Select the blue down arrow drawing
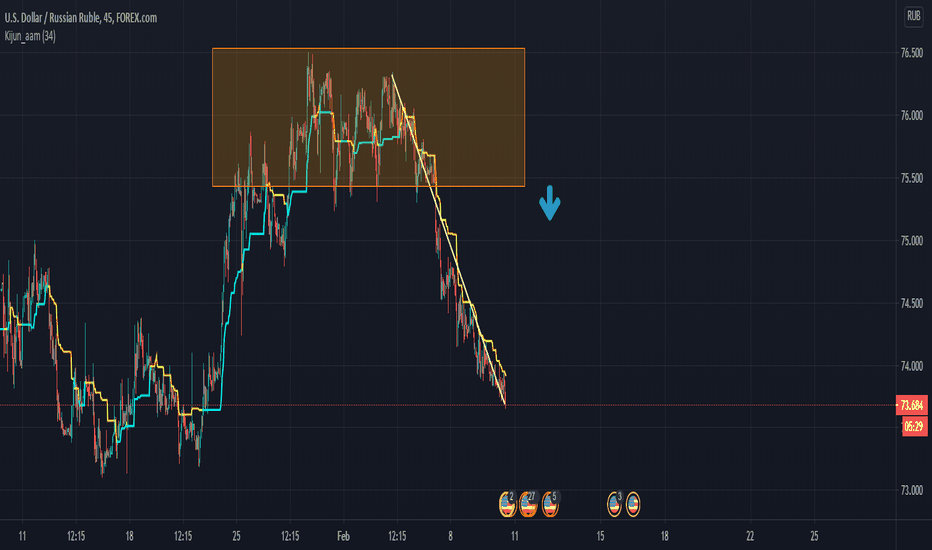This screenshot has height=550, width=932. pyautogui.click(x=550, y=203)
